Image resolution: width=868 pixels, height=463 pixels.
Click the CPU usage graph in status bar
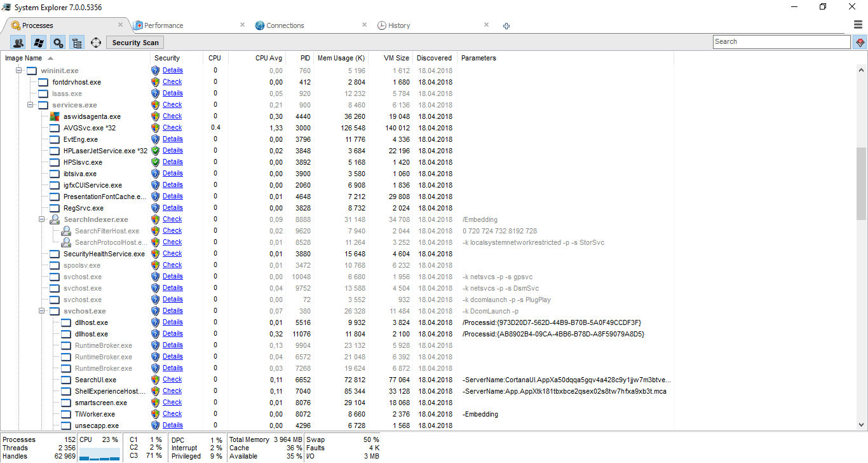99,453
